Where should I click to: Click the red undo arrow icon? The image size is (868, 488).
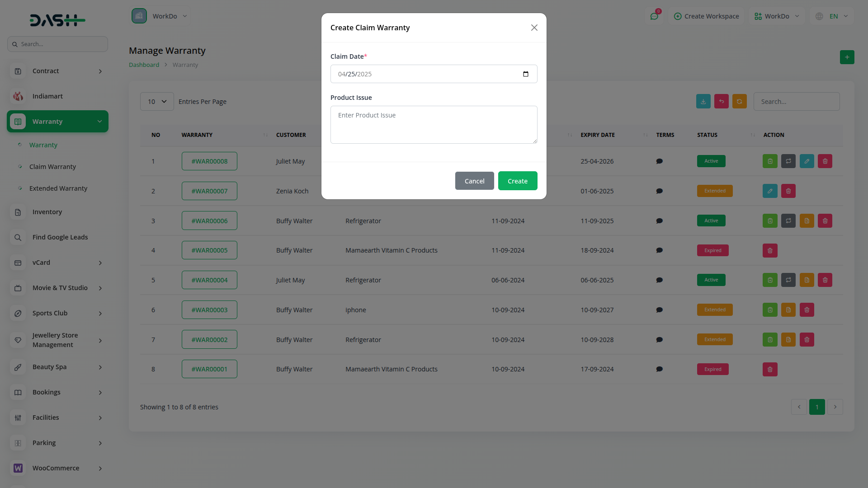click(721, 102)
